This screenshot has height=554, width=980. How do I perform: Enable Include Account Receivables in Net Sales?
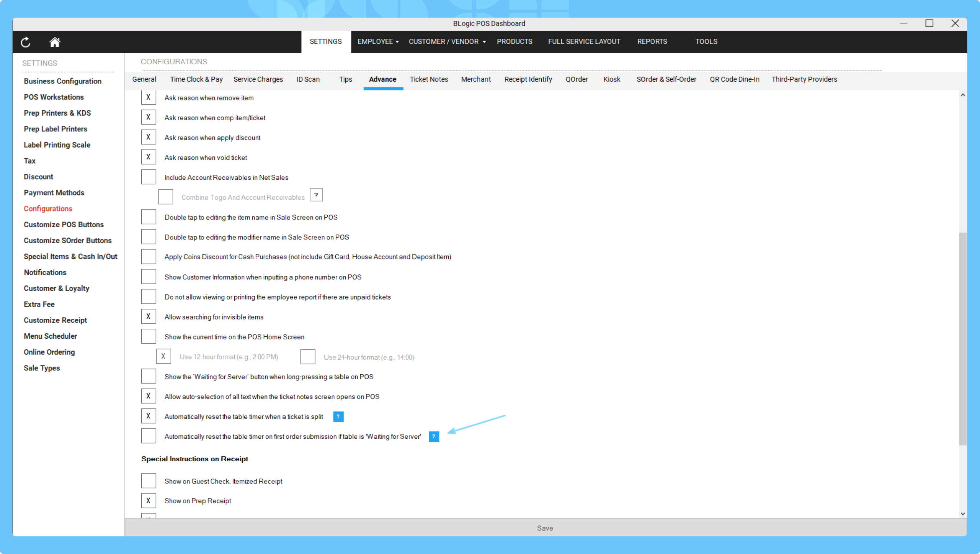tap(149, 177)
